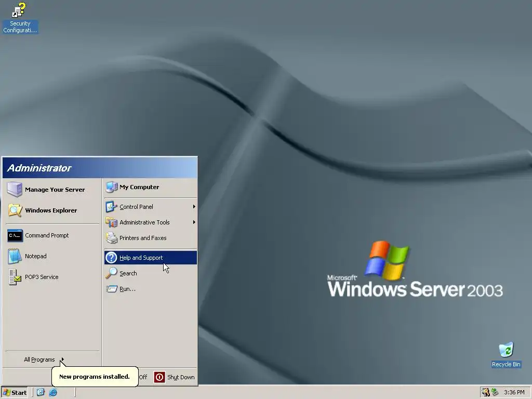The height and width of the screenshot is (399, 532).
Task: Open My Computer from the Start menu
Action: [x=150, y=187]
